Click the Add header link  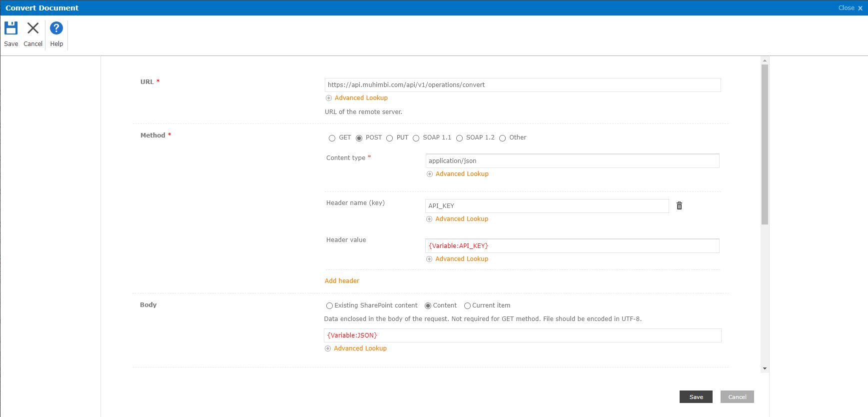pyautogui.click(x=342, y=281)
